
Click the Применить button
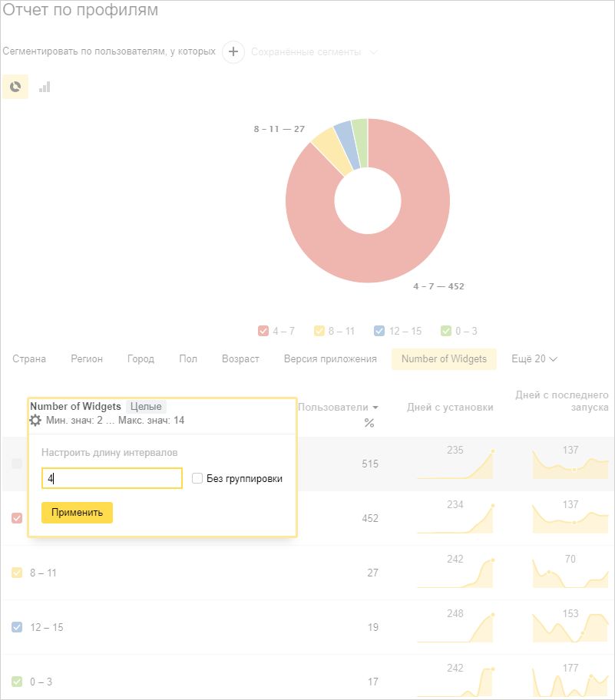coord(77,512)
